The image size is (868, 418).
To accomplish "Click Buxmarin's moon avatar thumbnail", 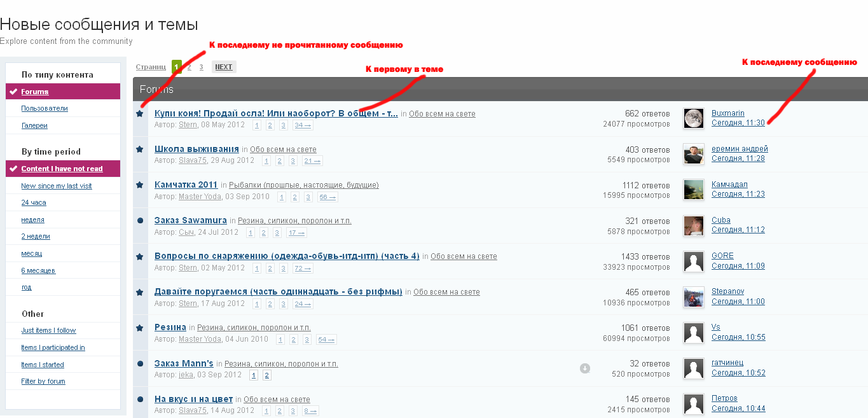I will (x=693, y=118).
